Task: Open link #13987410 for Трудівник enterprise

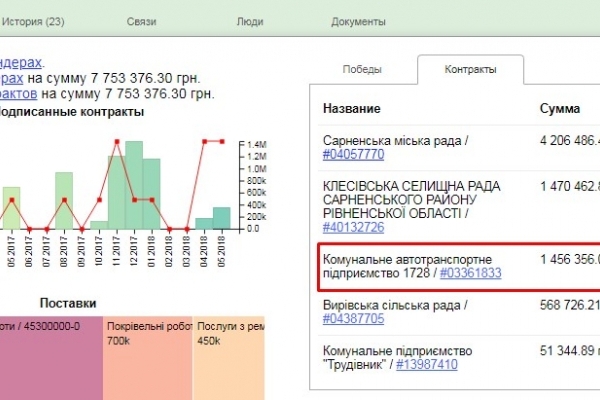Action: 430,365
